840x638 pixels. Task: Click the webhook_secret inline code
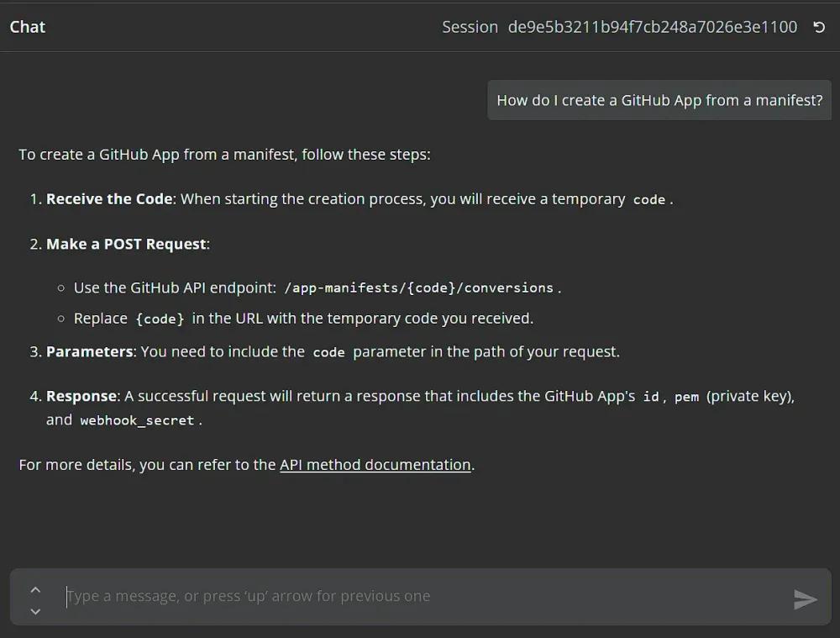(x=137, y=420)
